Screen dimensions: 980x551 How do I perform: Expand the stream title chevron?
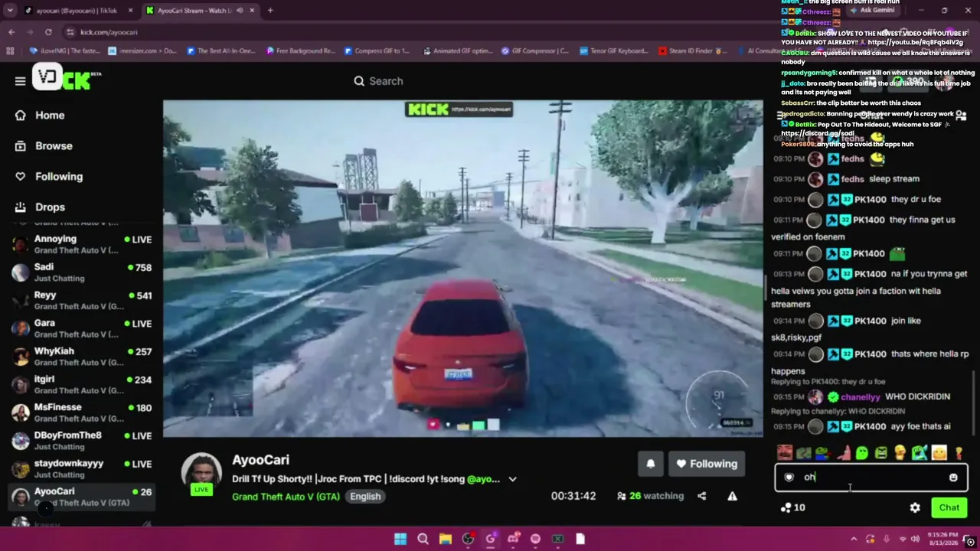click(x=512, y=479)
